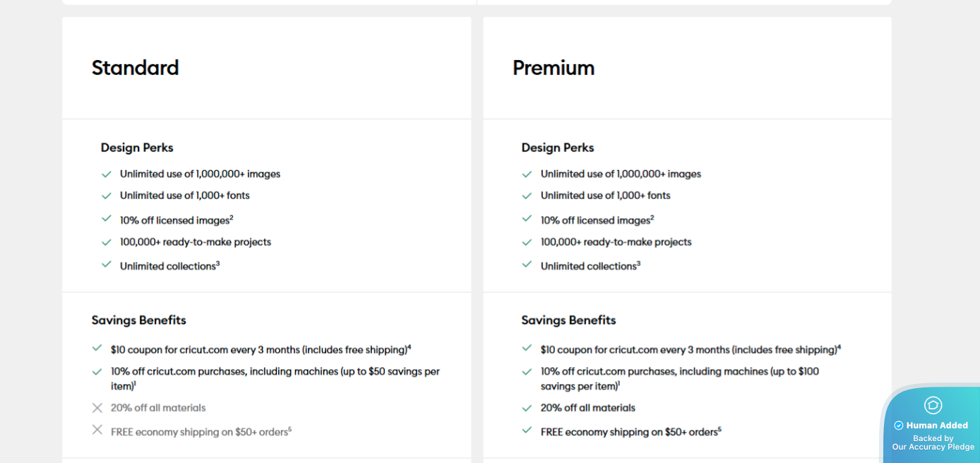The width and height of the screenshot is (980, 463).
Task: Click the X icon beside Standard's FREE economy shipping
Action: coord(97,430)
